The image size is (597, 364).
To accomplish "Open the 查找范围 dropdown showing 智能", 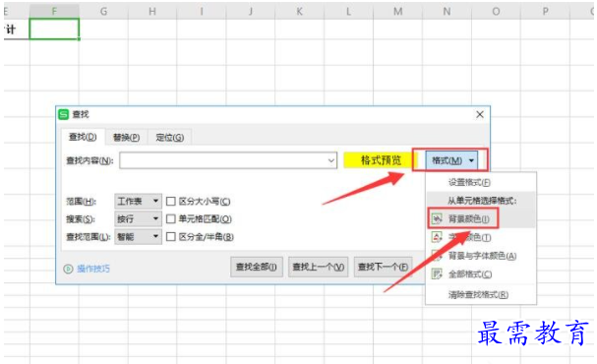I will (138, 237).
